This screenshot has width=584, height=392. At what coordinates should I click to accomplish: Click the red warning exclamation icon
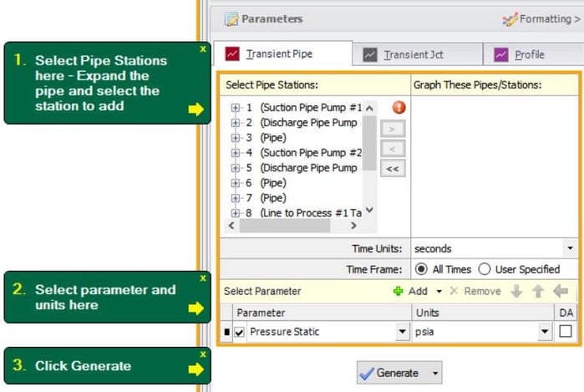tap(399, 107)
